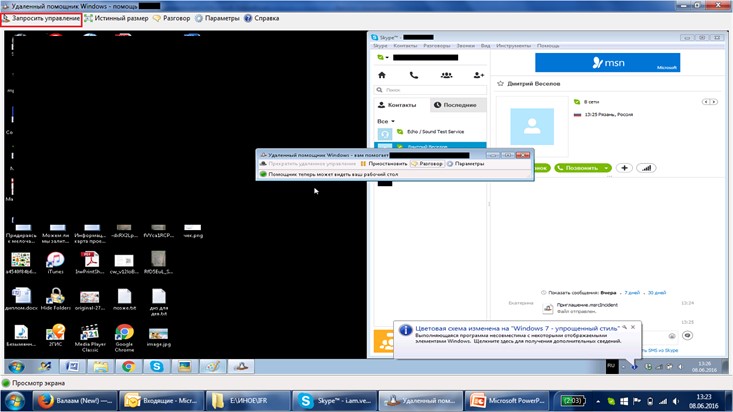Click the Skype search field Поиск
This screenshot has width=733, height=412.
coord(430,90)
